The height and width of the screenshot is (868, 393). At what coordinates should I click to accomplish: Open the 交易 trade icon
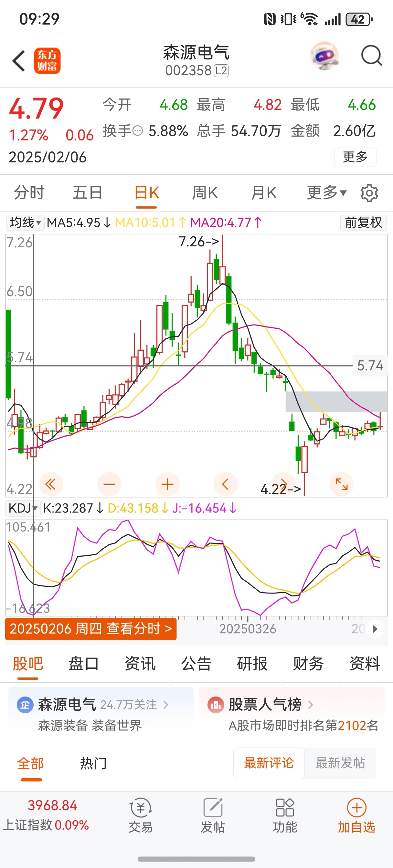(141, 808)
